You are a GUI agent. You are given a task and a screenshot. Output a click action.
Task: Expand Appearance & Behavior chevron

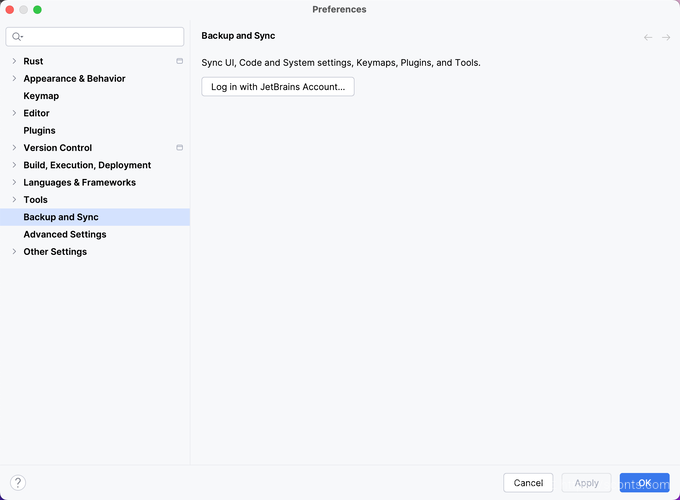click(x=14, y=78)
